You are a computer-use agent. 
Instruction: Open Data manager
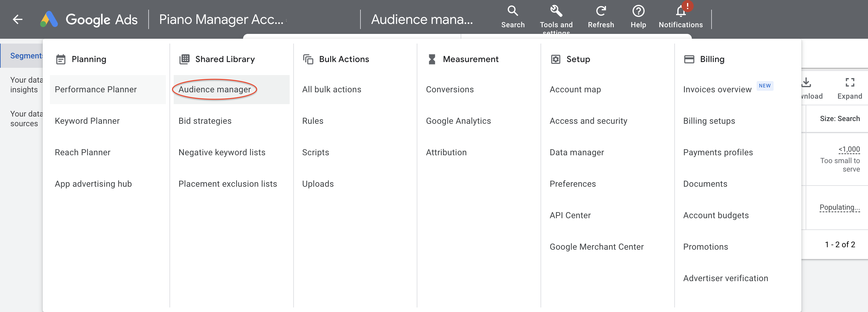[577, 152]
